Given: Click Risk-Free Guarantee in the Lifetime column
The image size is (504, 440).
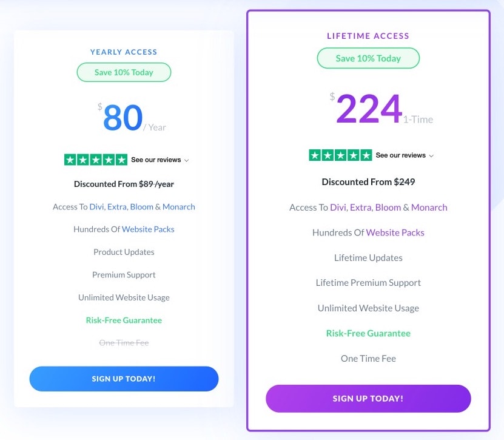Looking at the screenshot, I should pyautogui.click(x=368, y=333).
